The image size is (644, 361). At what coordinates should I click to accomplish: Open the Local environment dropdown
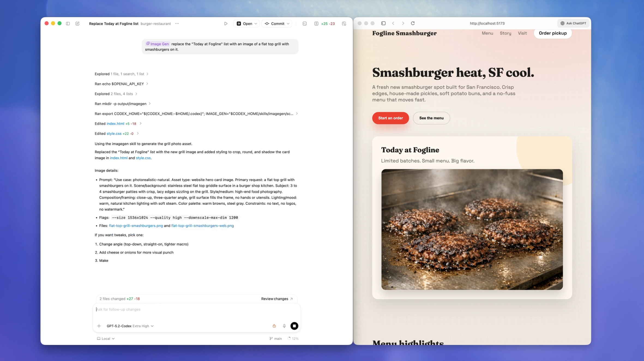[x=106, y=338]
